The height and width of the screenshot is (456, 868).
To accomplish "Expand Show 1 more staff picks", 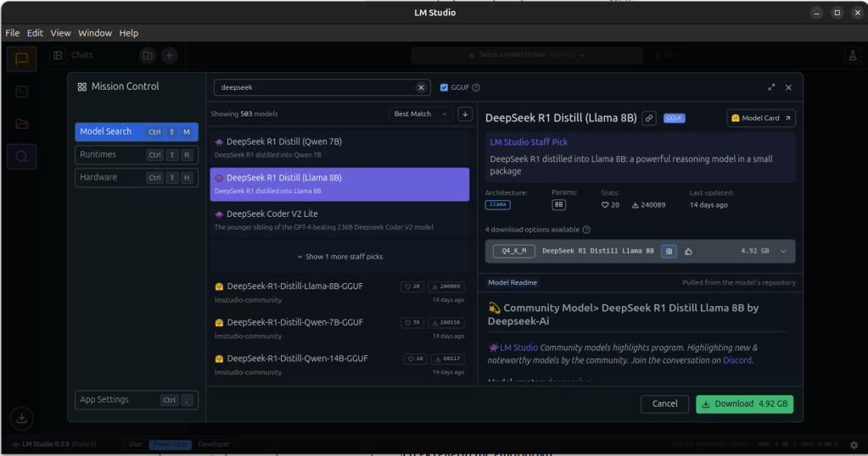I will (339, 256).
